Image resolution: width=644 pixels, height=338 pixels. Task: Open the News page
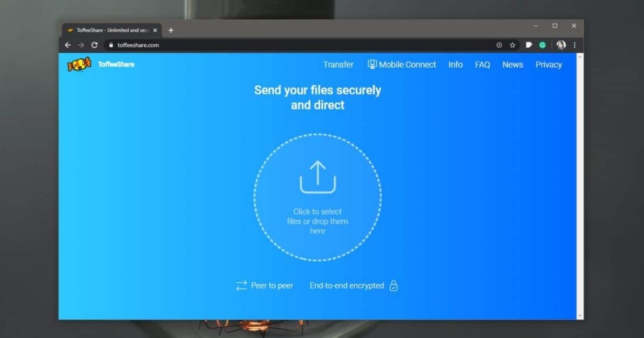(x=513, y=64)
